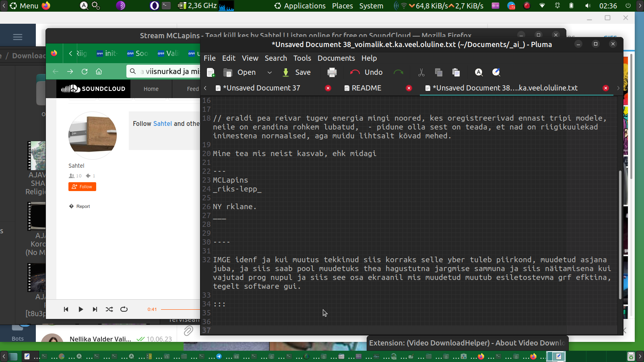Click the Save button in toolbar
This screenshot has height=362, width=644.
(297, 72)
